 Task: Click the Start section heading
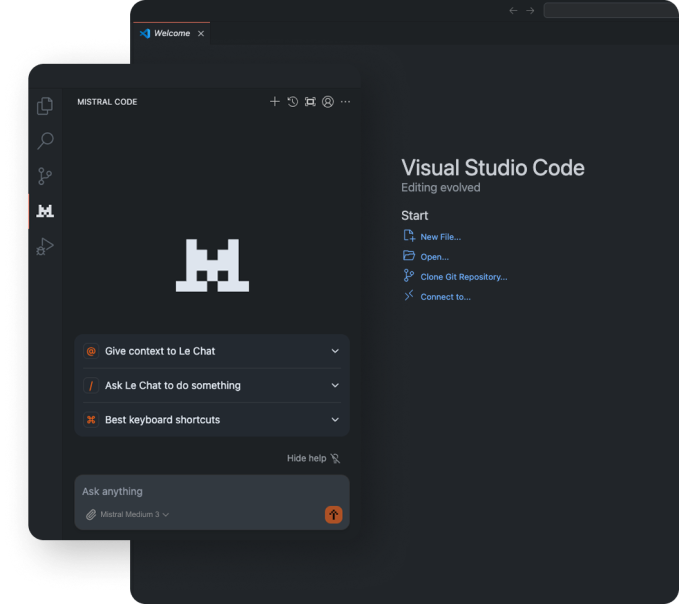414,216
